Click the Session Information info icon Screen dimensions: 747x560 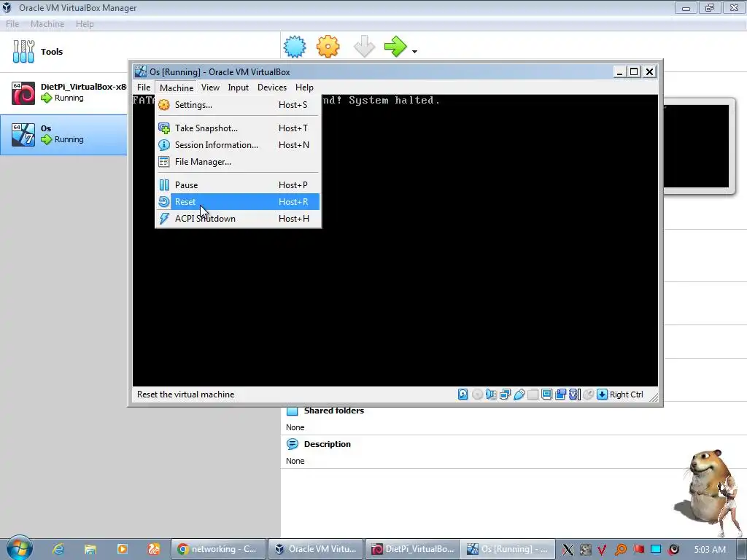[164, 145]
